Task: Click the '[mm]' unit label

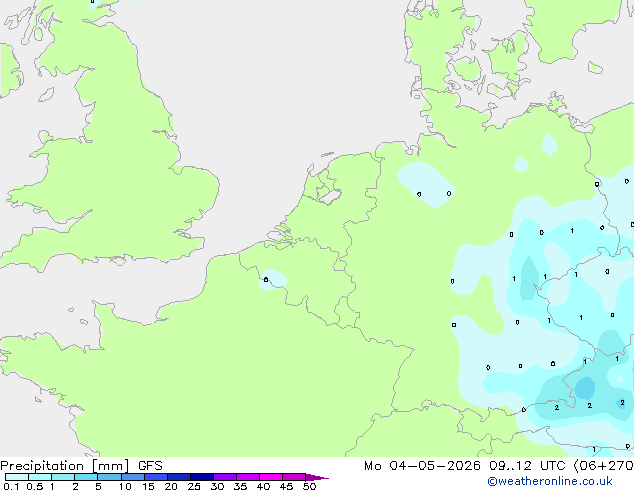Action: pyautogui.click(x=111, y=466)
